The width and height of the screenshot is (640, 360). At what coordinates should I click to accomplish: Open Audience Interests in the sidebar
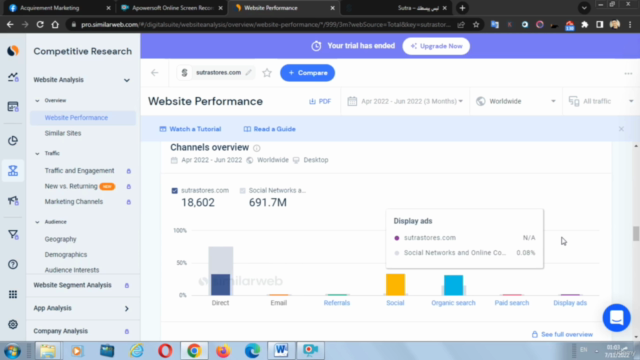pos(72,270)
